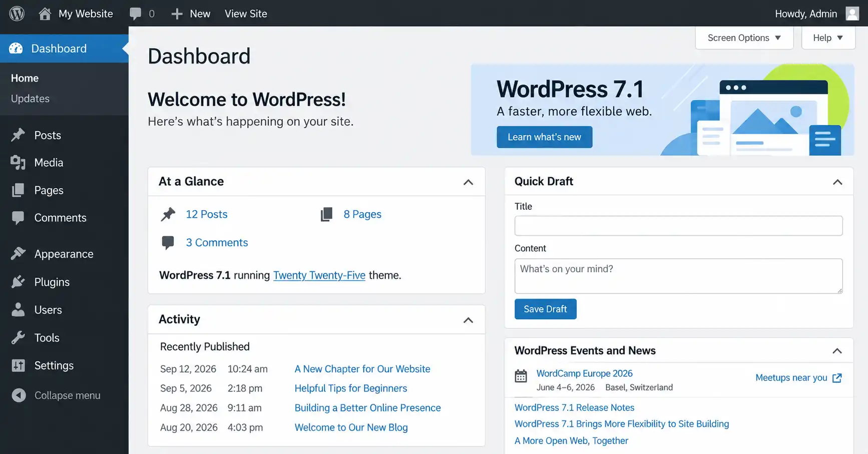Open the WordCamp Europe 2026 event link
This screenshot has height=454, width=868.
585,373
